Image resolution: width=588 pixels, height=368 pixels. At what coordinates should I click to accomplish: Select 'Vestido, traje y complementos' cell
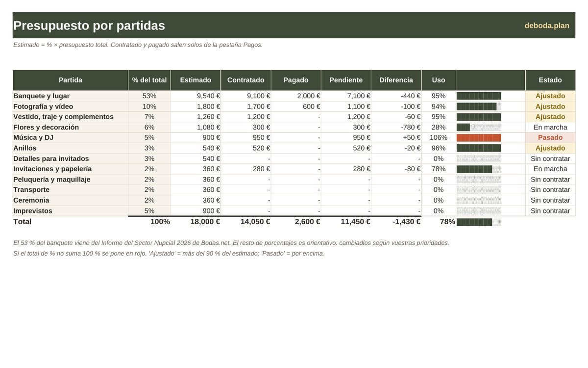pyautogui.click(x=71, y=117)
